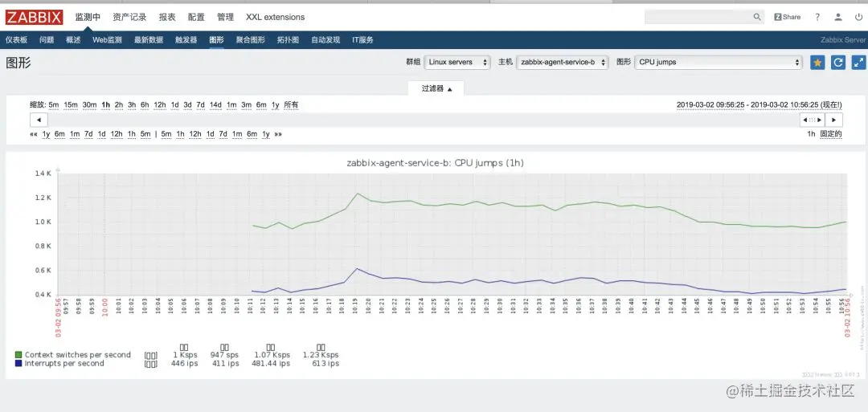Click into the top search field
The height and width of the screenshot is (412, 868).
click(698, 17)
